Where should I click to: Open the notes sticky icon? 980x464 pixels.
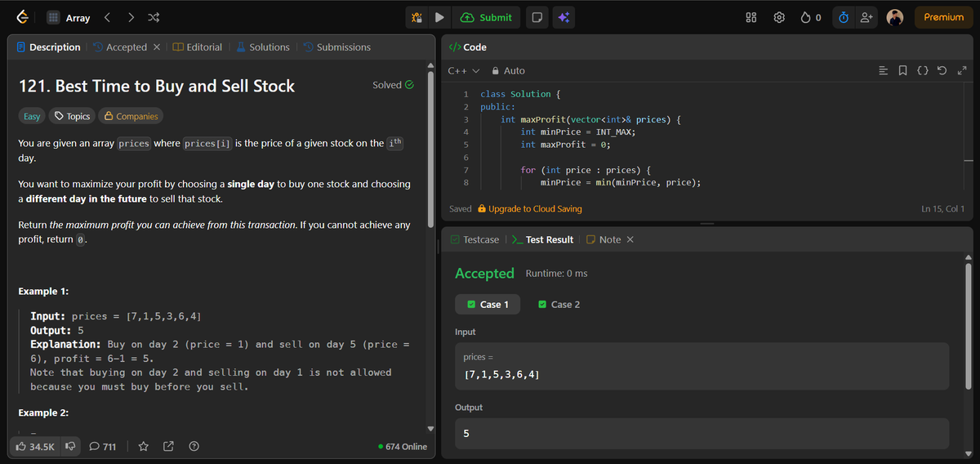tap(536, 17)
